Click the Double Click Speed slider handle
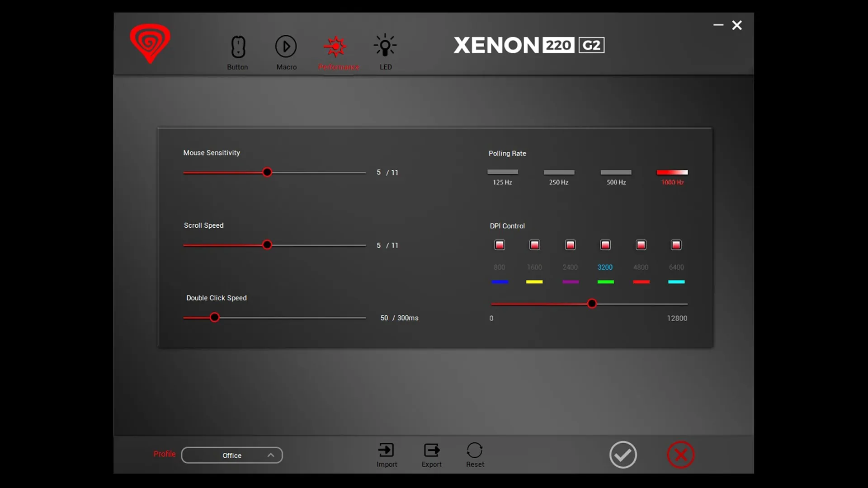Viewport: 868px width, 488px height. point(215,318)
